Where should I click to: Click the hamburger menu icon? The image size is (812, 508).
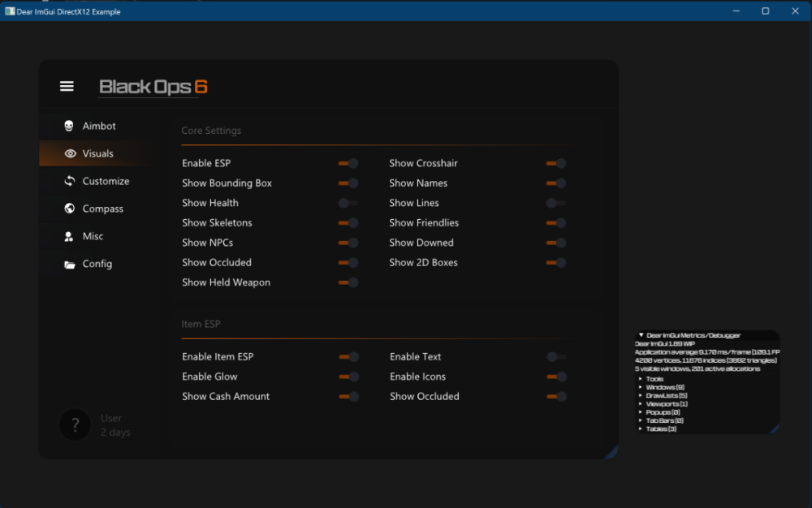(x=67, y=86)
